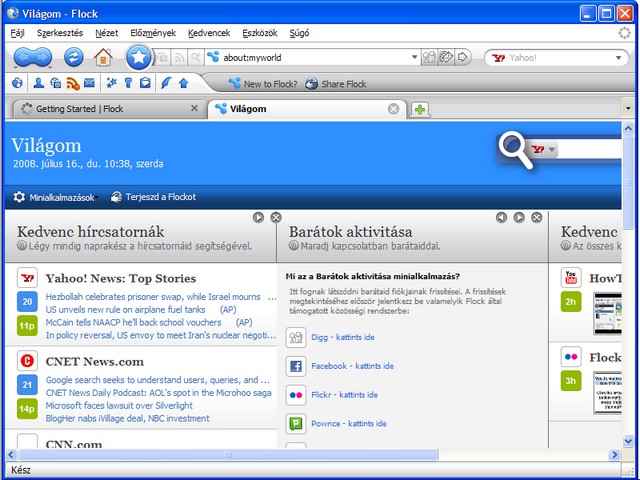The image size is (640, 480).
Task: Click the media stream camera icon in address bar
Action: tap(163, 58)
